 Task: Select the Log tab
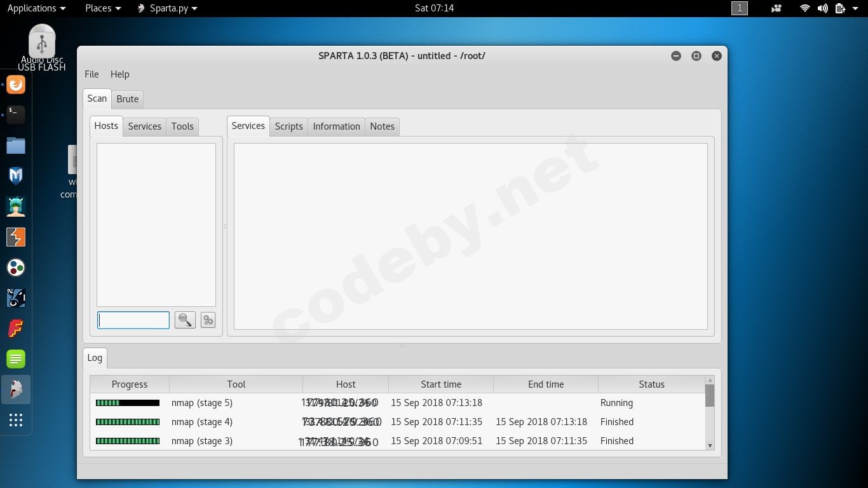click(95, 358)
